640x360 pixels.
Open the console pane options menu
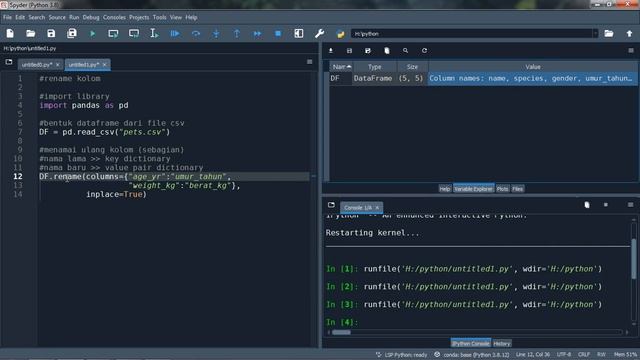[631, 204]
